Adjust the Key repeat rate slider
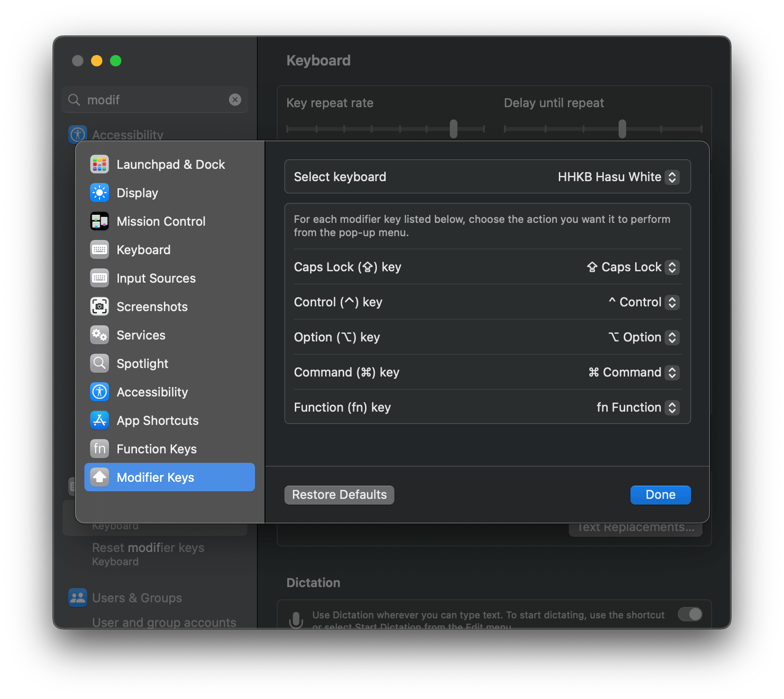The height and width of the screenshot is (699, 784). pos(453,129)
